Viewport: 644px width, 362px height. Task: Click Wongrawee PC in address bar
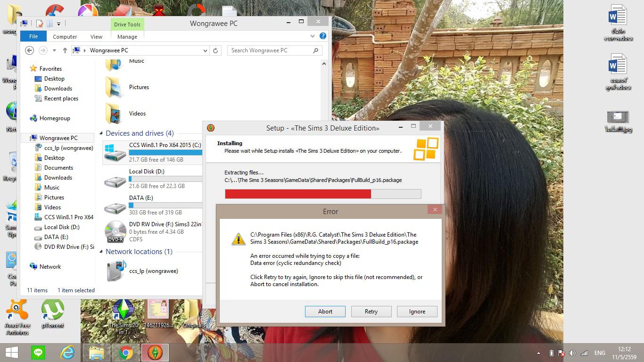109,50
